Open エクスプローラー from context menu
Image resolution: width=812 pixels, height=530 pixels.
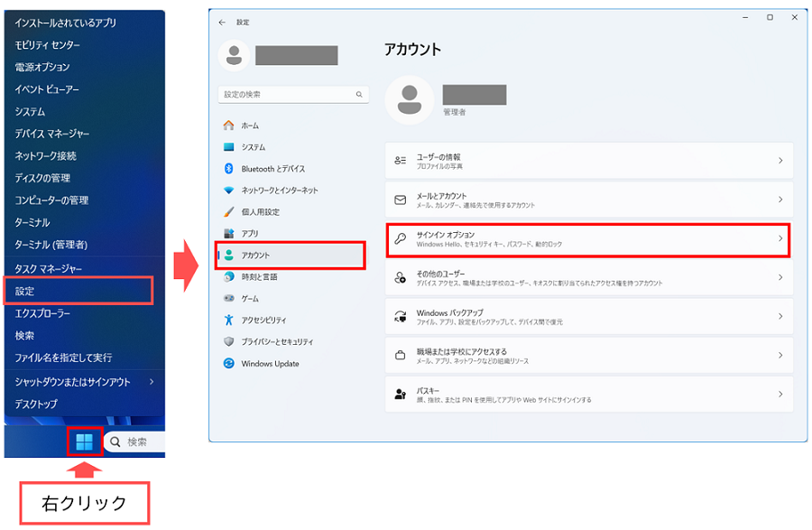[x=42, y=313]
